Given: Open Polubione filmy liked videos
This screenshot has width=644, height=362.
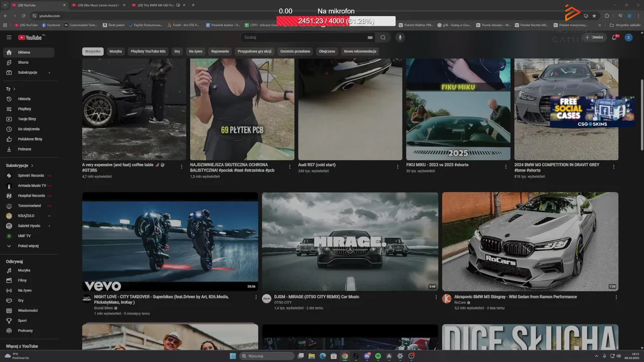Looking at the screenshot, I should [x=28, y=139].
